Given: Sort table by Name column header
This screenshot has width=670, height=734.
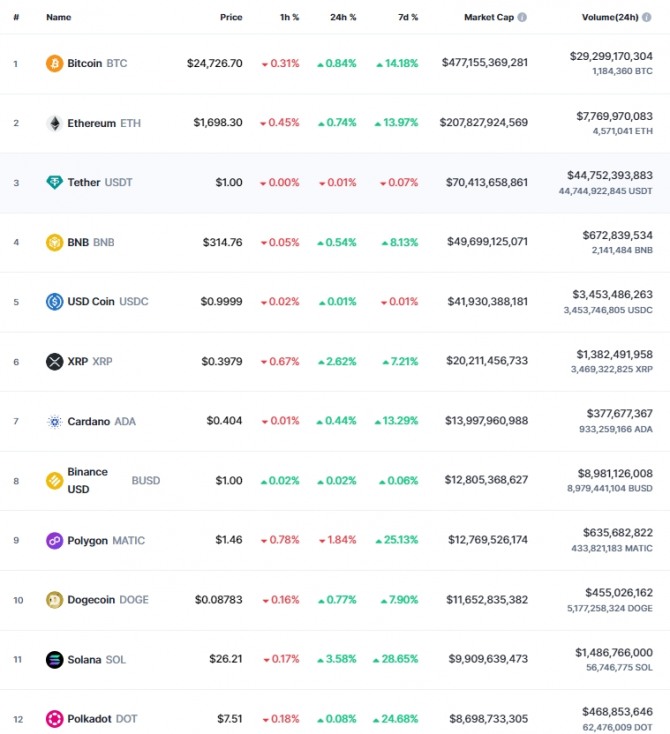Looking at the screenshot, I should click(x=59, y=17).
